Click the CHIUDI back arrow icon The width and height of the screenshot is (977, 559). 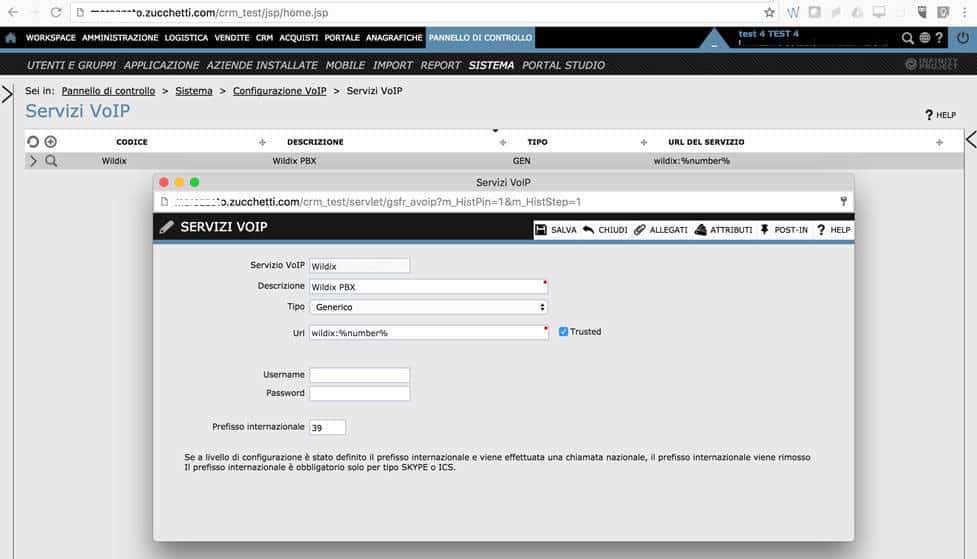click(x=589, y=229)
